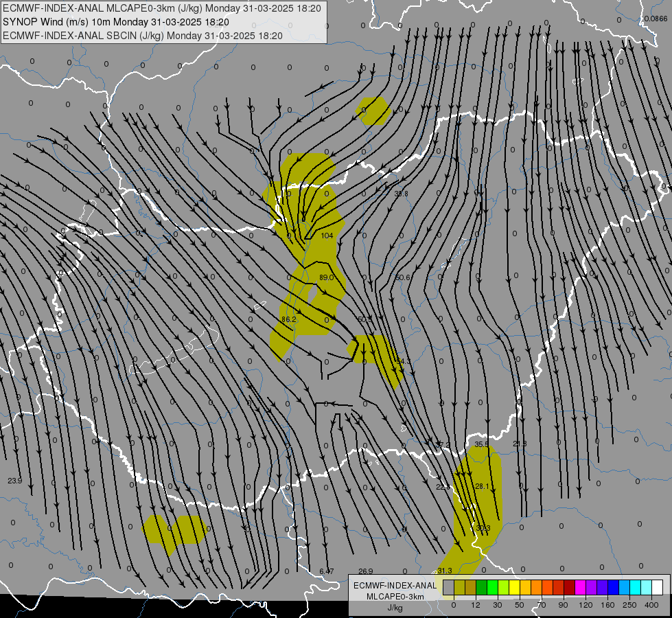The height and width of the screenshot is (618, 672).
Task: Select the yellow swatch in the legend
Action: click(515, 588)
